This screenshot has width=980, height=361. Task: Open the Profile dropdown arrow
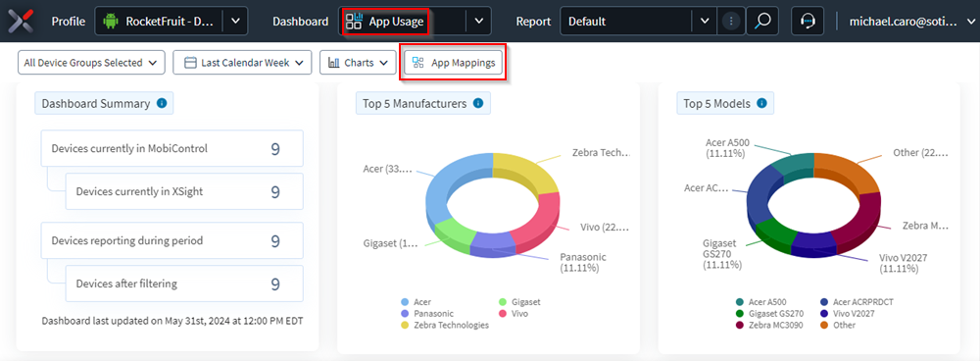tap(235, 21)
